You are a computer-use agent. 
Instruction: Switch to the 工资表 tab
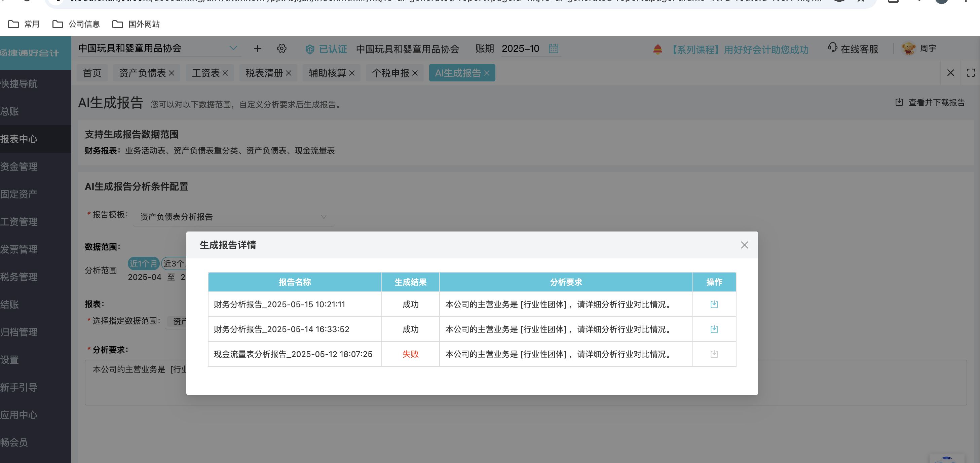[x=205, y=73]
